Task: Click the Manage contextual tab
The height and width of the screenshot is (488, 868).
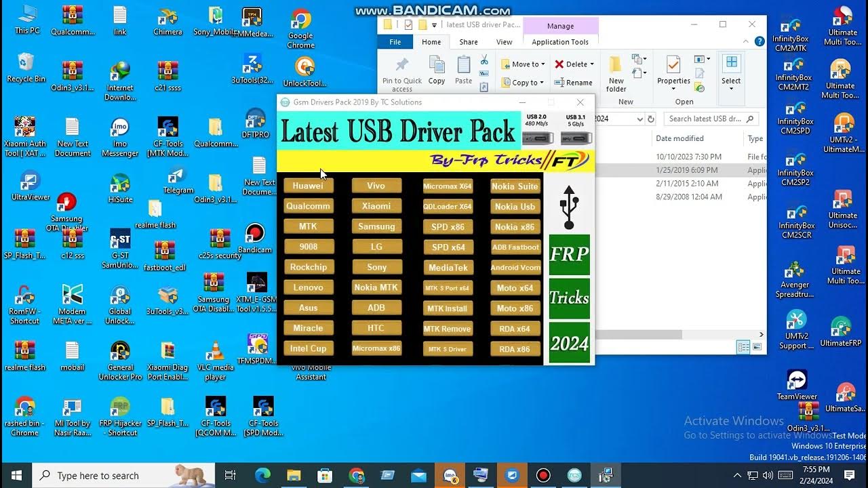Action: pyautogui.click(x=560, y=26)
